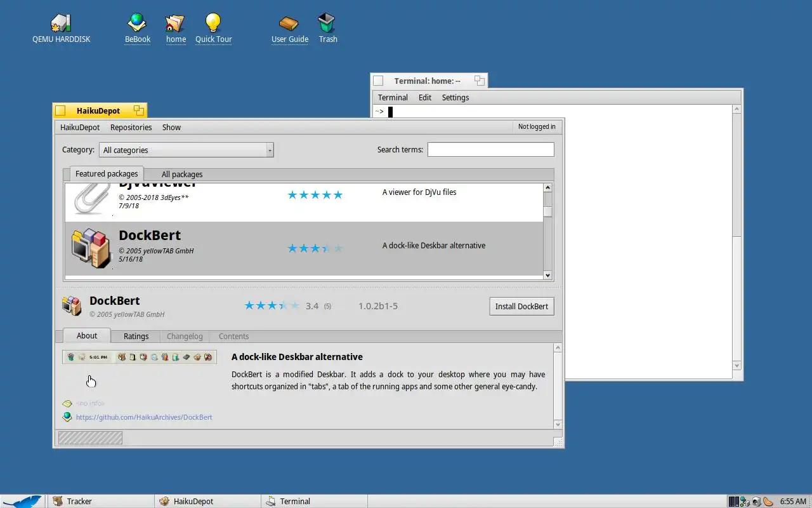Viewport: 812px width, 508px height.
Task: Click the package list scroll down arrow
Action: tap(547, 275)
